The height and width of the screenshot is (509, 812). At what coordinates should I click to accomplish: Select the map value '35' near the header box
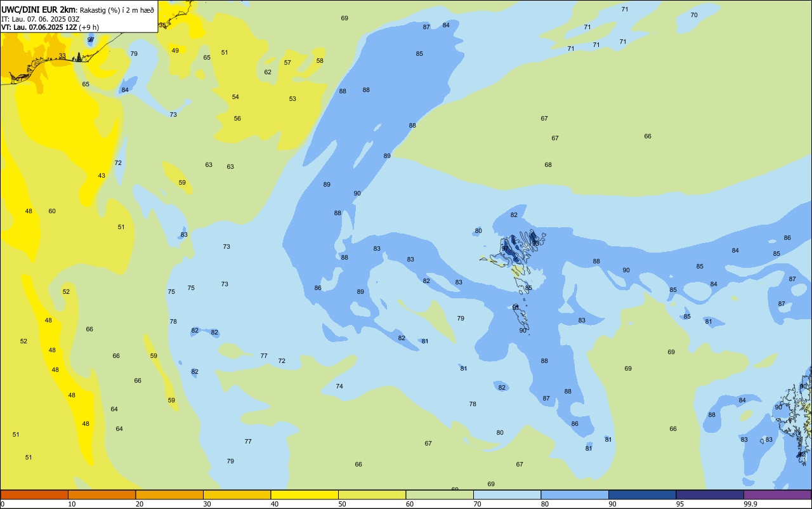pos(162,25)
